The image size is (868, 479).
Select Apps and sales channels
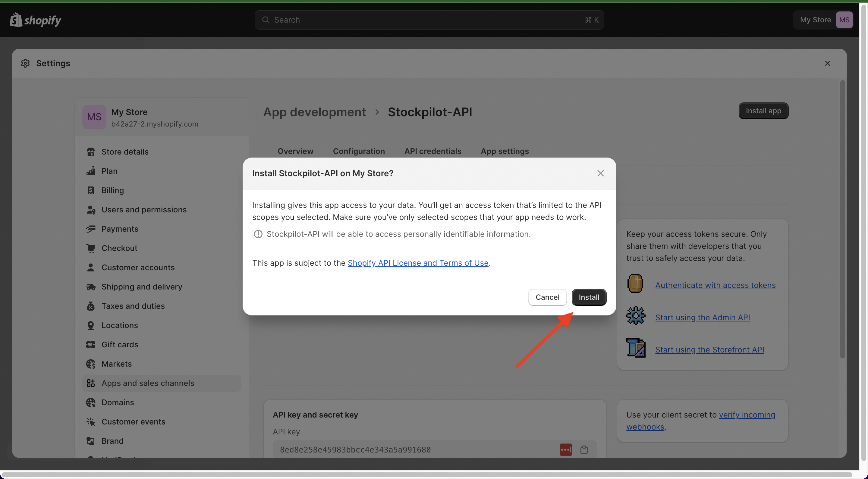[x=162, y=383]
